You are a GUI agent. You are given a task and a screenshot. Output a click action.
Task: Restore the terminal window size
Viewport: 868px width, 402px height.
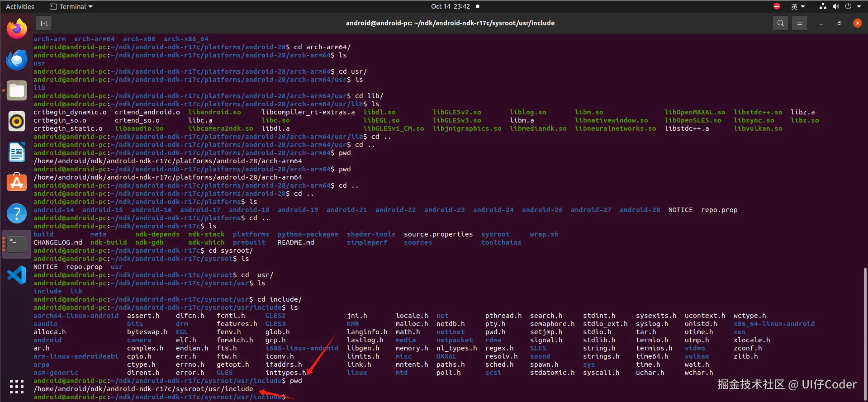click(x=839, y=23)
